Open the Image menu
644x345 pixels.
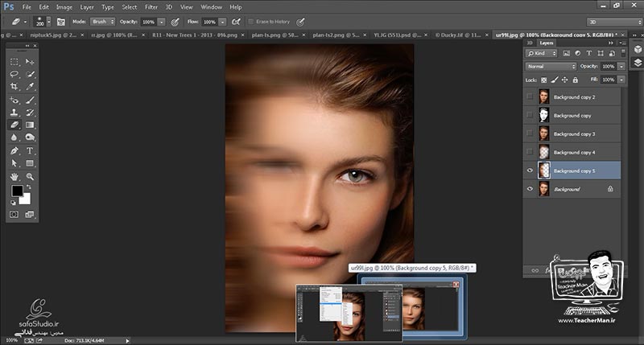click(64, 7)
